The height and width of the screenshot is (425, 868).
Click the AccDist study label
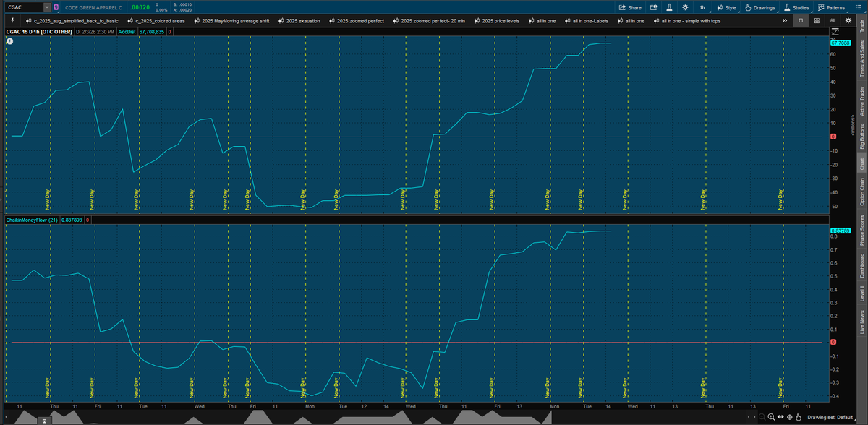click(127, 32)
